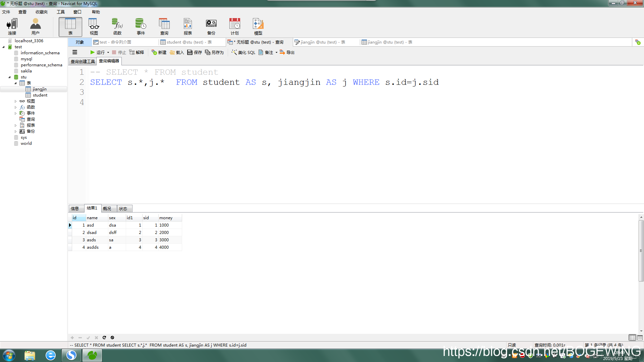
Task: Expand the 视图 node in the stu tree
Action: 15,101
